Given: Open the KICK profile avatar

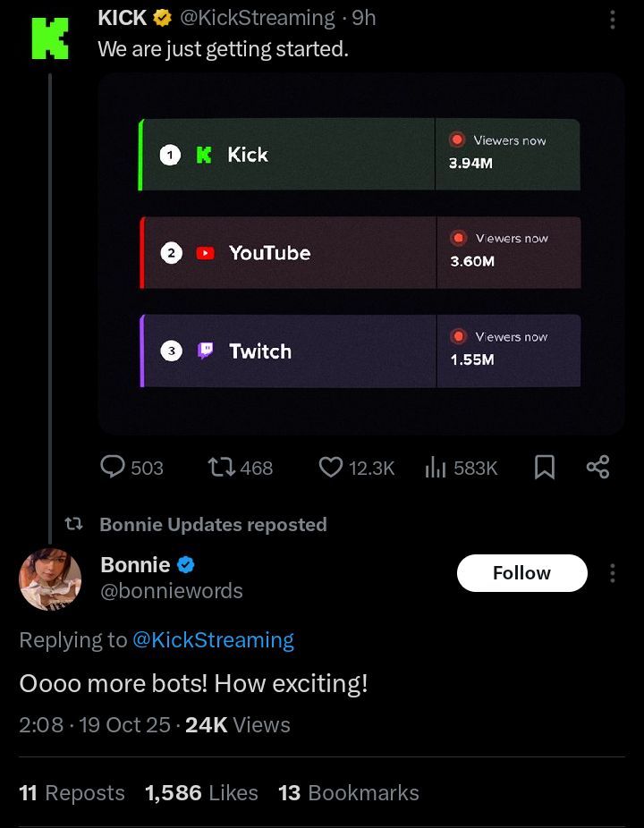Looking at the screenshot, I should (x=50, y=36).
